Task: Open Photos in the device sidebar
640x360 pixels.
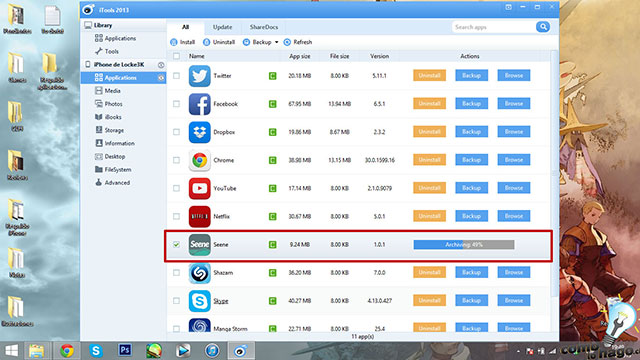Action: point(109,104)
